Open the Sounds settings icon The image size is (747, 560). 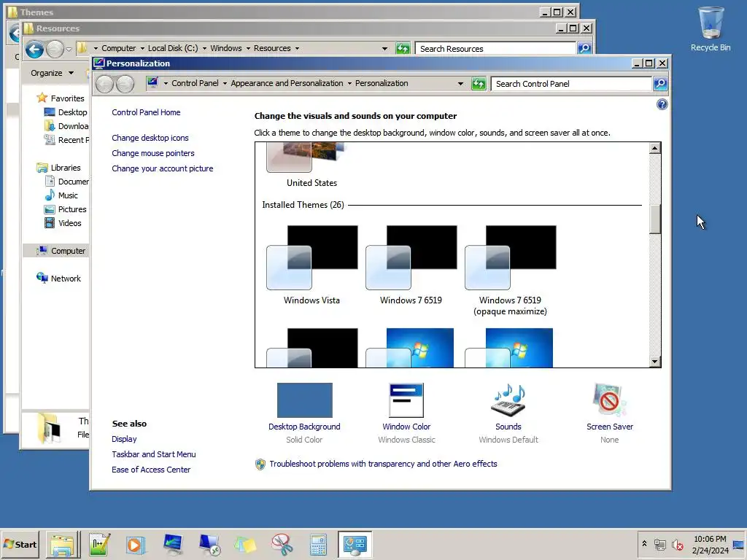point(508,400)
